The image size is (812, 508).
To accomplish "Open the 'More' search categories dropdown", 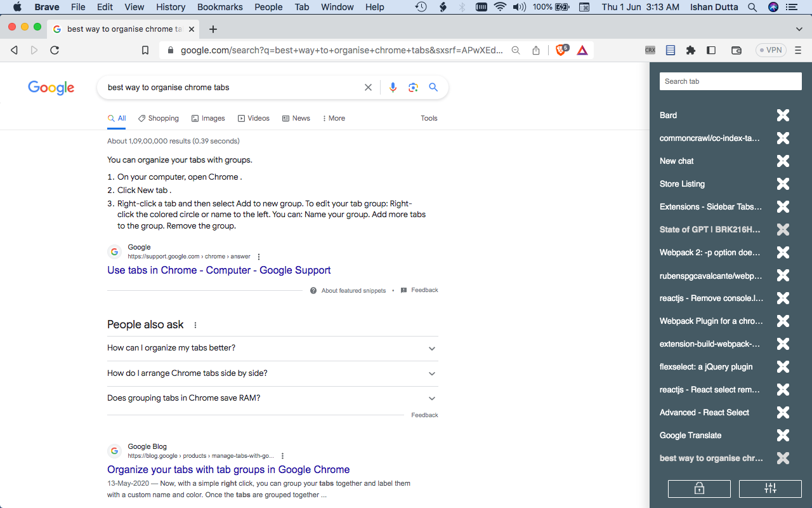I will (333, 118).
